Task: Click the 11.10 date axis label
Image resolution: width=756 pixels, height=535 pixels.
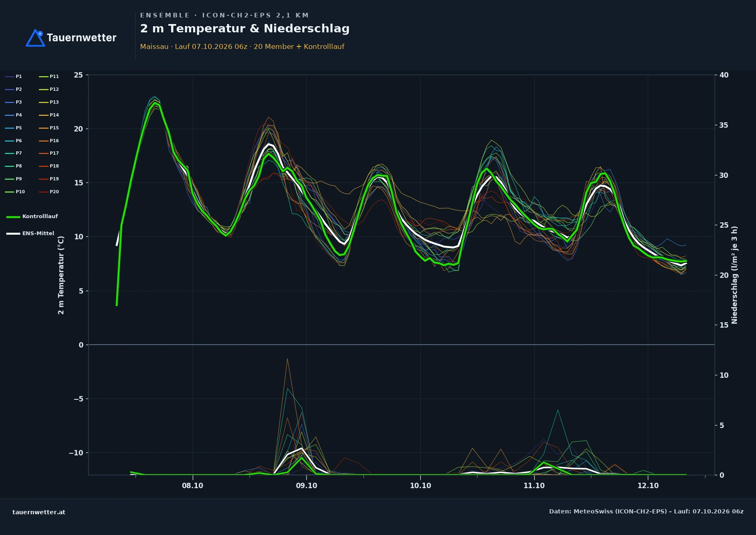Action: point(534,486)
